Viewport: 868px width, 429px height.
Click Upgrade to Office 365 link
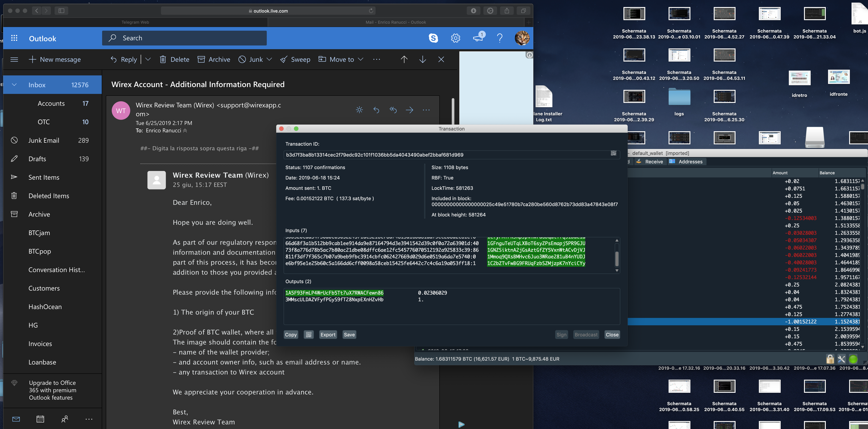[53, 390]
